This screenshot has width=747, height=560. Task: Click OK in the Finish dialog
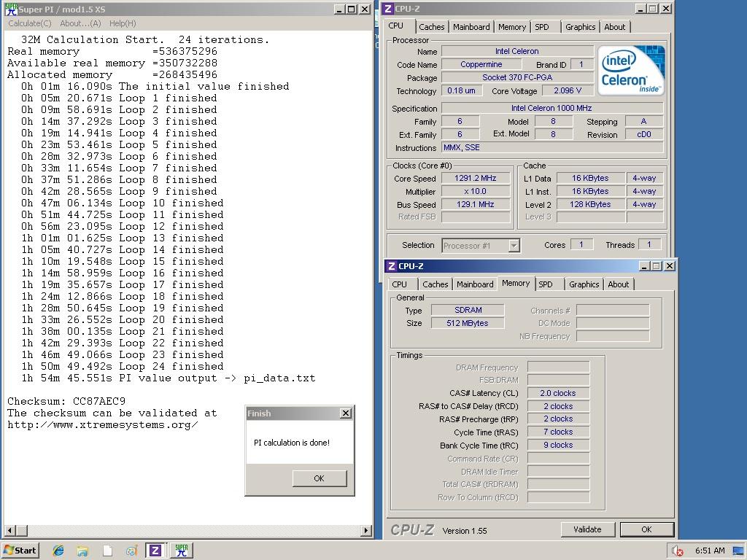tap(320, 478)
